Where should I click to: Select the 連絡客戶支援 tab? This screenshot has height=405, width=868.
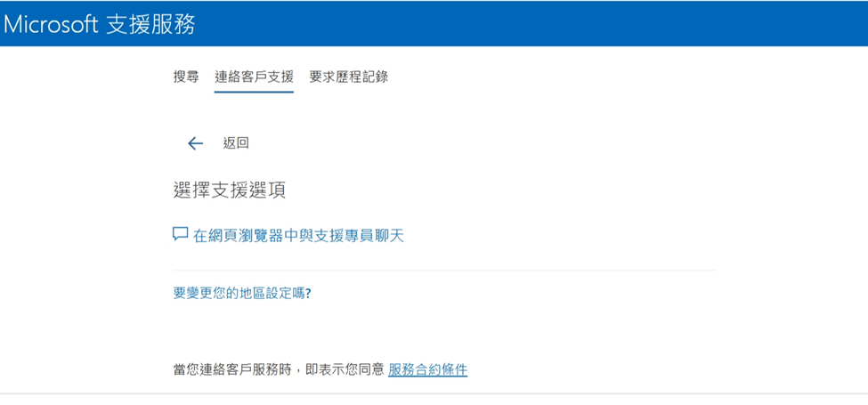pyautogui.click(x=254, y=77)
